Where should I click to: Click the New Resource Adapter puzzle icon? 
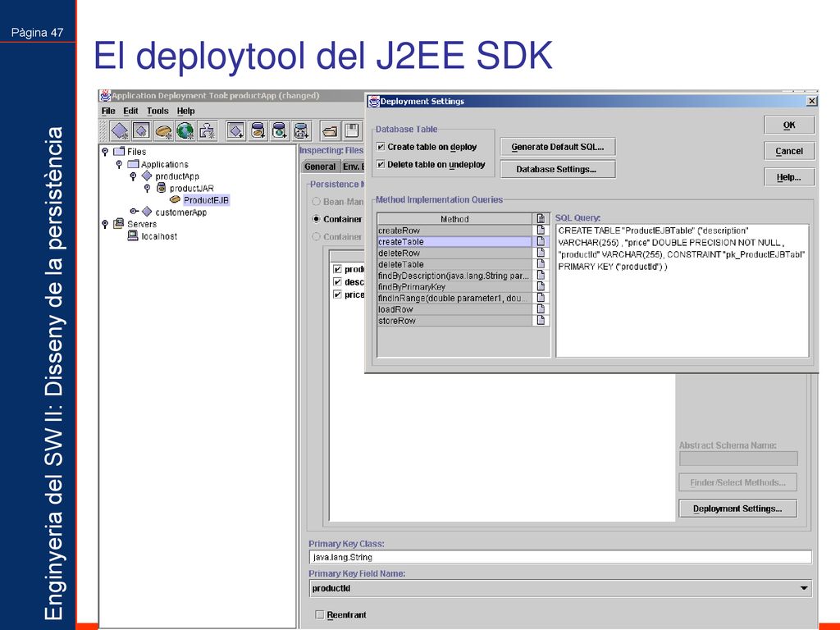click(207, 130)
